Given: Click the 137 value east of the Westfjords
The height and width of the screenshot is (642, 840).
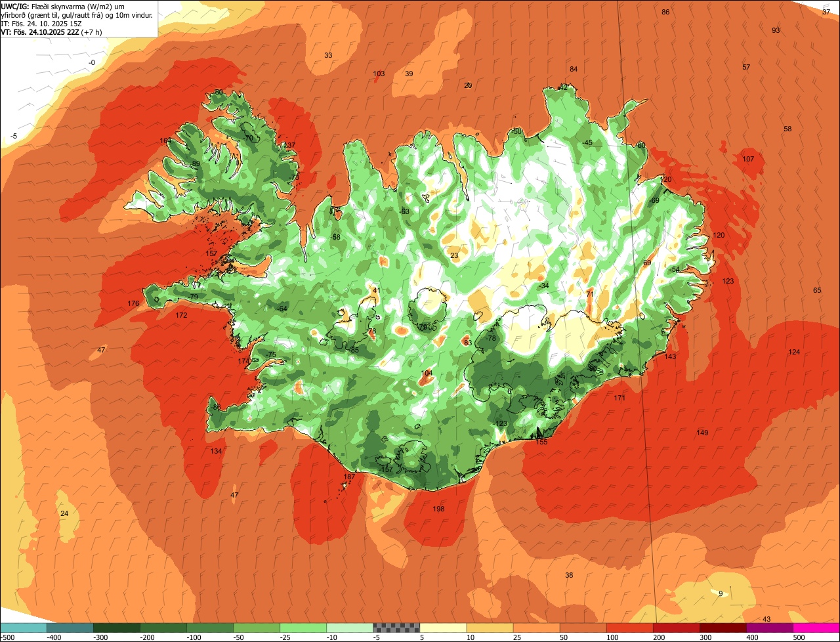Looking at the screenshot, I should (x=289, y=146).
